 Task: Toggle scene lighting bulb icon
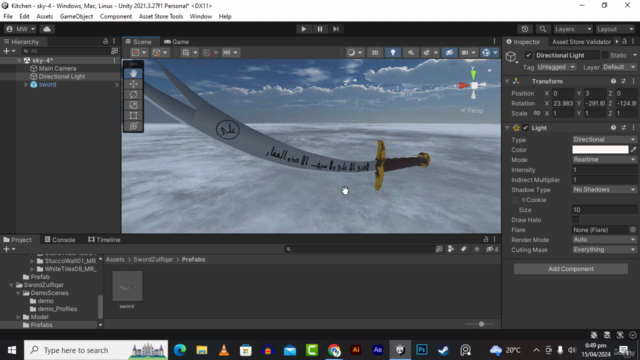coord(393,53)
